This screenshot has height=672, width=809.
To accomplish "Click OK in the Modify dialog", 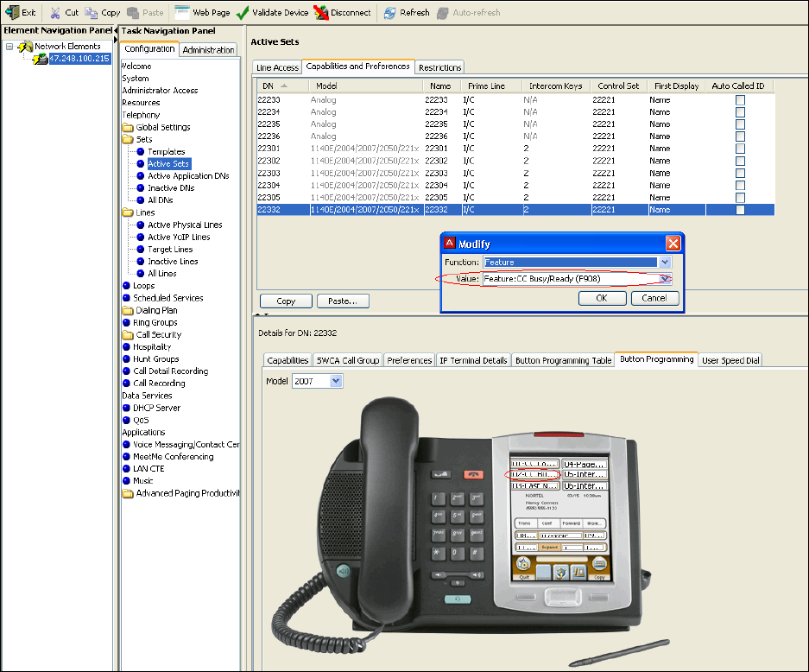I will point(602,298).
